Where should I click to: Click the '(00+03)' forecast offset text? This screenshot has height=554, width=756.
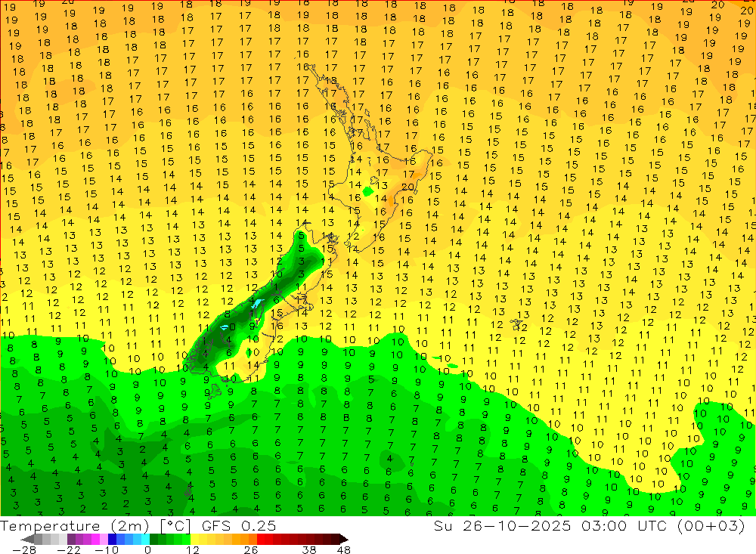coord(711,526)
